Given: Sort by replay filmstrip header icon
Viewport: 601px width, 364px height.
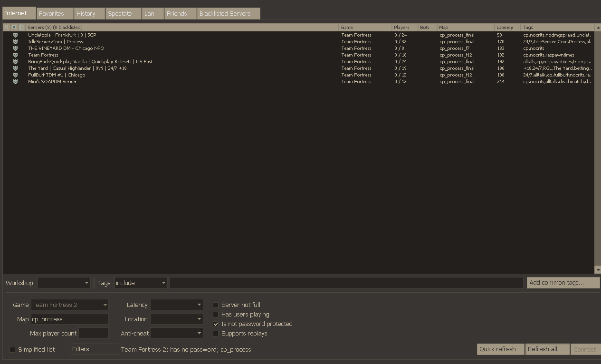Looking at the screenshot, I should click(x=22, y=28).
